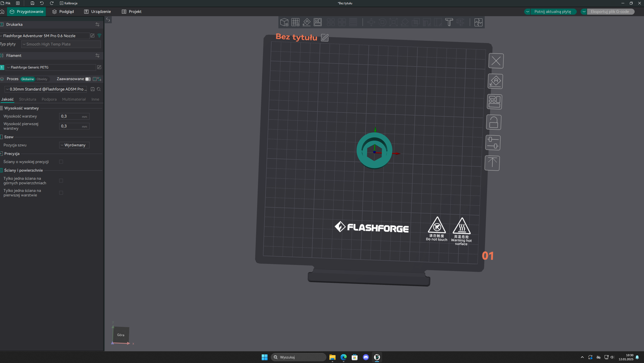Save the process preset
This screenshot has width=644, height=363.
tap(93, 89)
